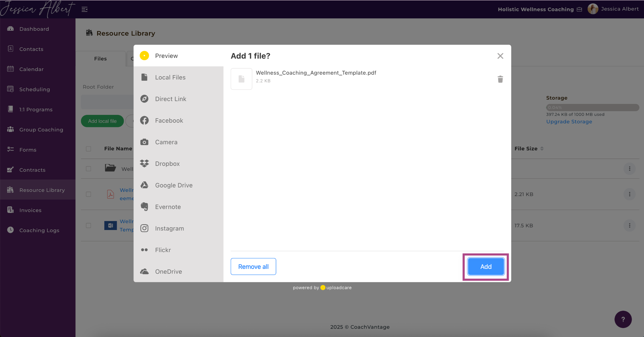Click the purple help question mark icon
644x337 pixels.
point(623,319)
